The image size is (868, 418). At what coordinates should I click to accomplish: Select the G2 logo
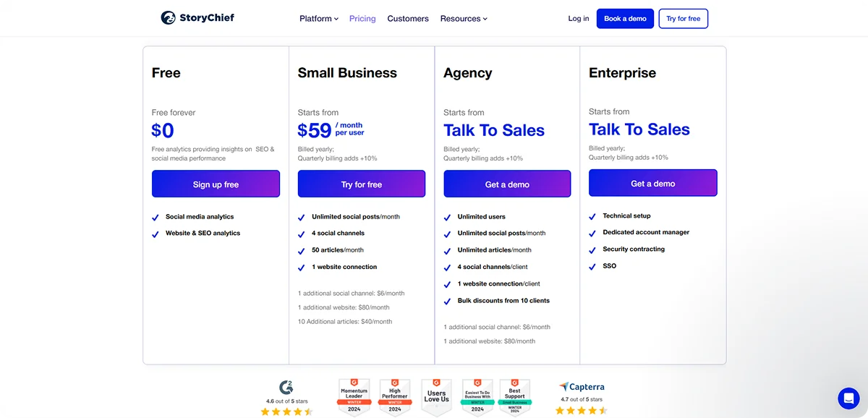[286, 388]
